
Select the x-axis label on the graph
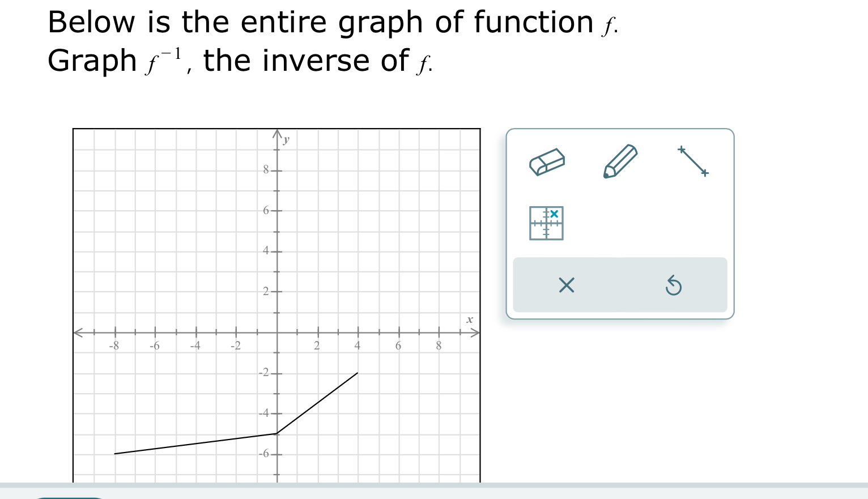(x=469, y=319)
